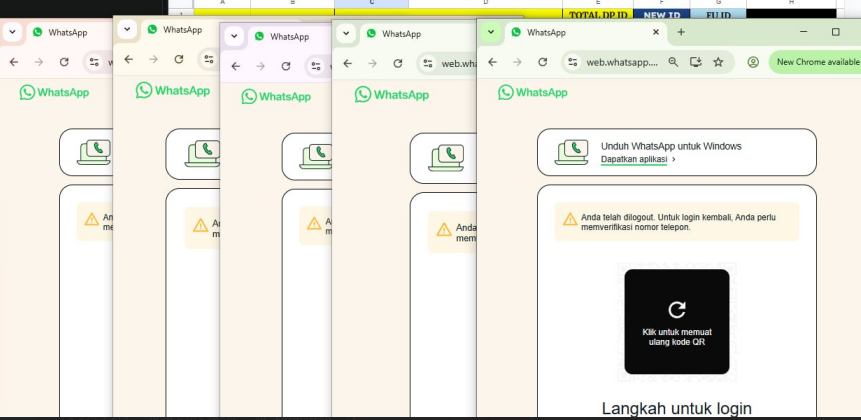Click WhatsApp logo in the light-green fourth window page
This screenshot has width=861, height=420.
point(392,94)
